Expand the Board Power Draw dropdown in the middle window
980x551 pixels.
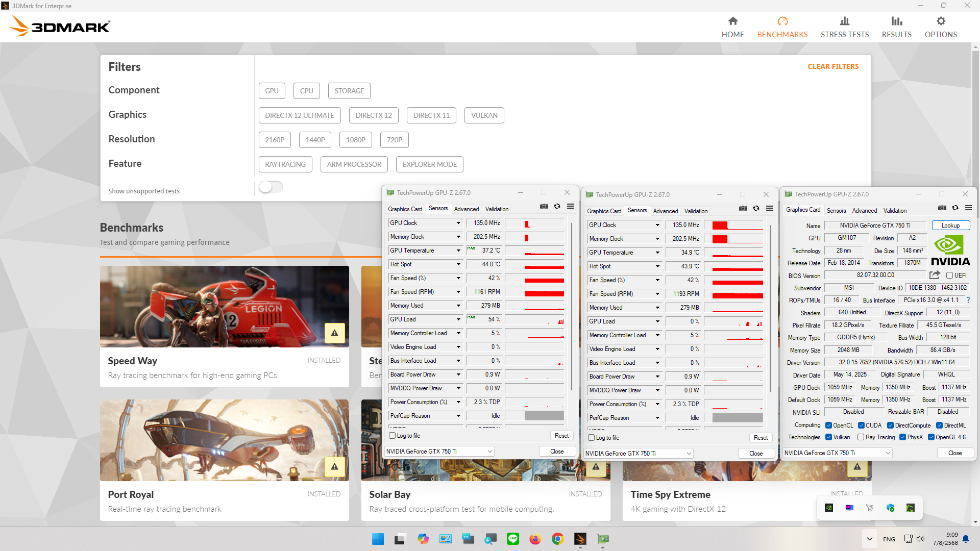(x=657, y=377)
